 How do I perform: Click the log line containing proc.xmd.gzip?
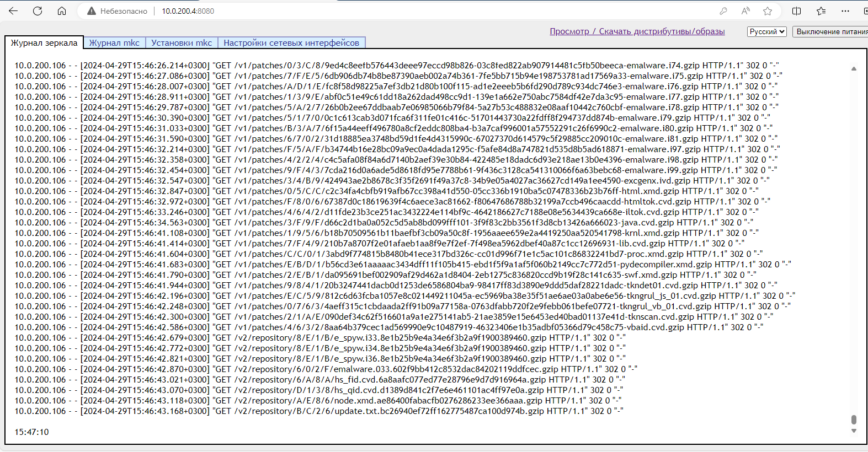point(388,254)
